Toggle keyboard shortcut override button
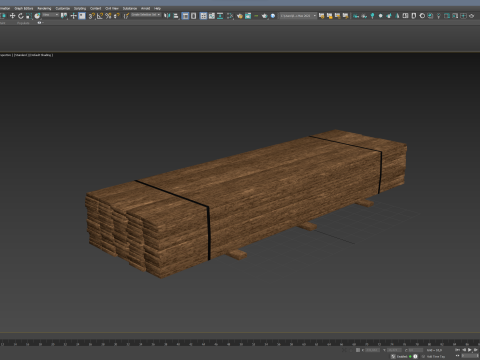 82,16
